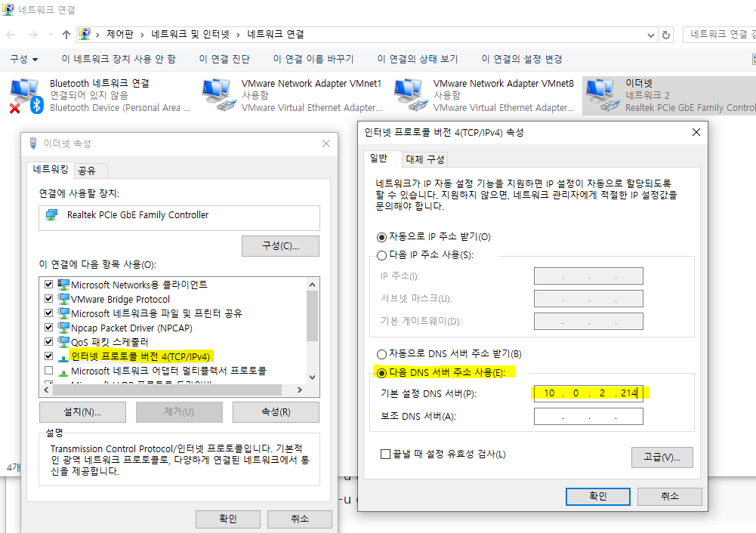The height and width of the screenshot is (533, 756).
Task: Toggle Microsoft 네트워크용 파일 및 프린터 공유 checkbox
Action: click(48, 313)
